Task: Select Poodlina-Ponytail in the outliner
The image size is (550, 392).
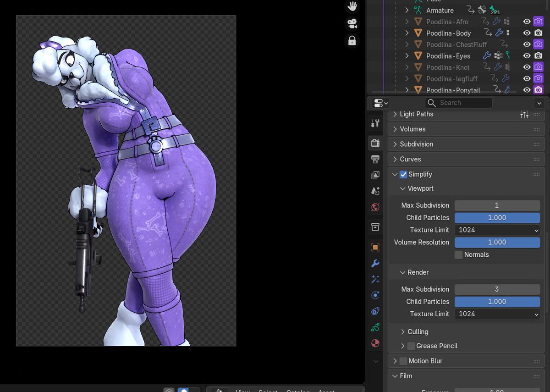Action: coord(453,90)
